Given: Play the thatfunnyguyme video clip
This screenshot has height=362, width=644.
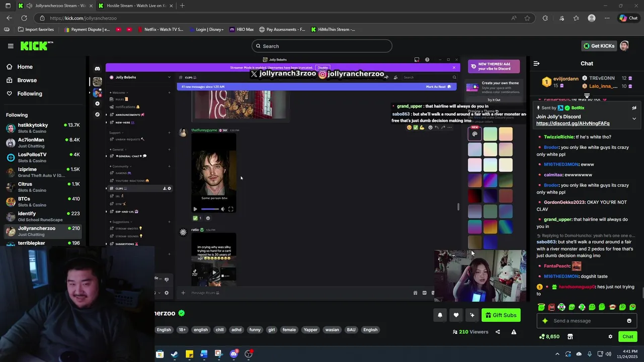Looking at the screenshot, I should click(195, 209).
